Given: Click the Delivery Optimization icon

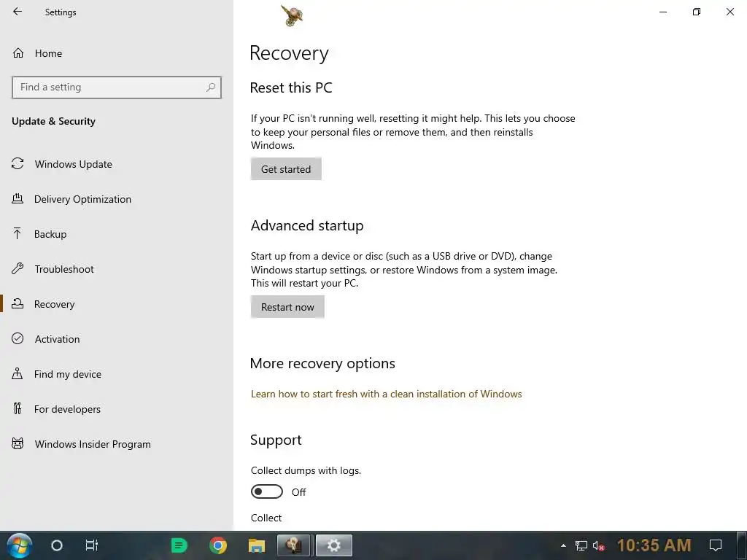Looking at the screenshot, I should click(x=18, y=198).
